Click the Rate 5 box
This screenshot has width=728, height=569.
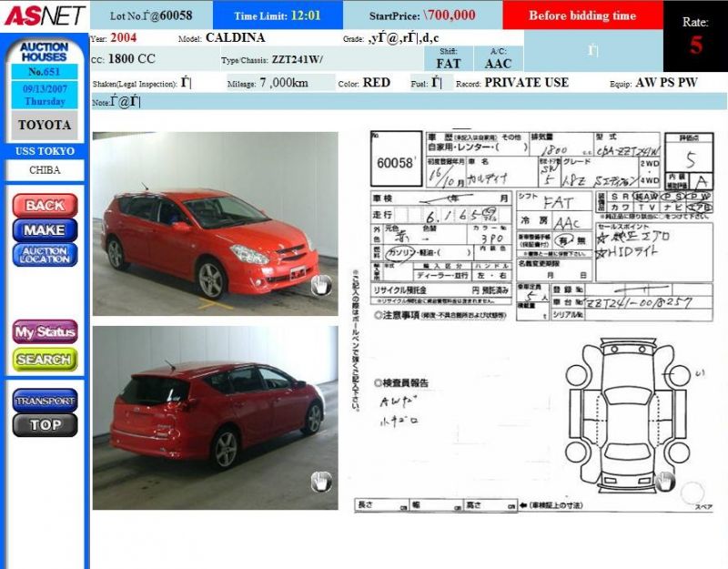(x=695, y=36)
